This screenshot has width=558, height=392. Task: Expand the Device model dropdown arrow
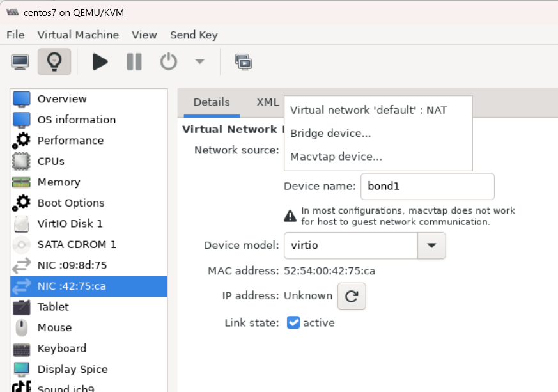pyautogui.click(x=431, y=246)
